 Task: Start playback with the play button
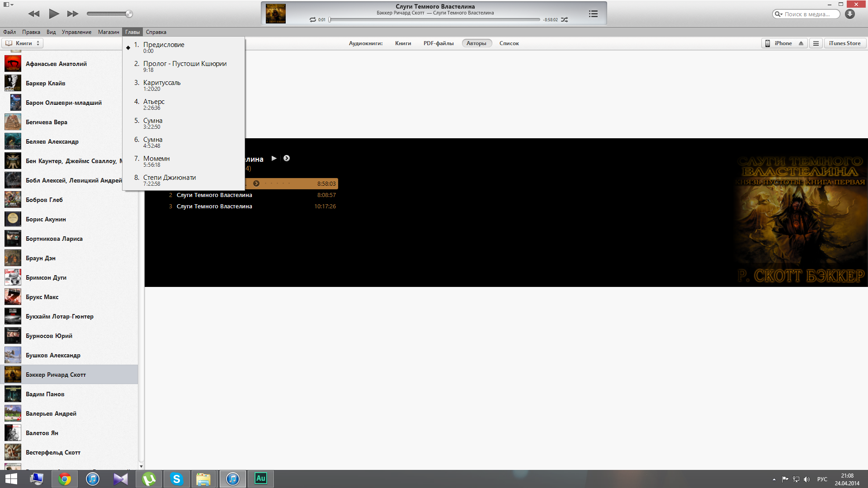[54, 14]
